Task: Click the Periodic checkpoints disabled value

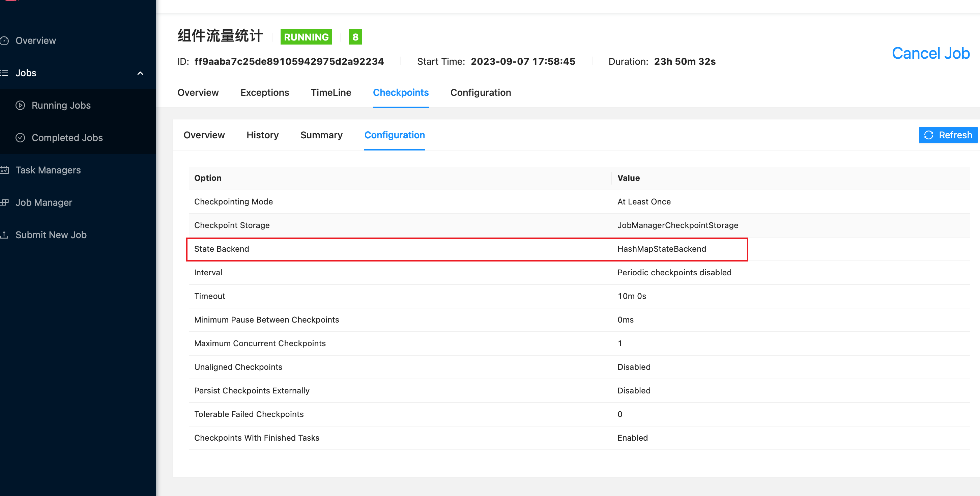Action: 674,273
